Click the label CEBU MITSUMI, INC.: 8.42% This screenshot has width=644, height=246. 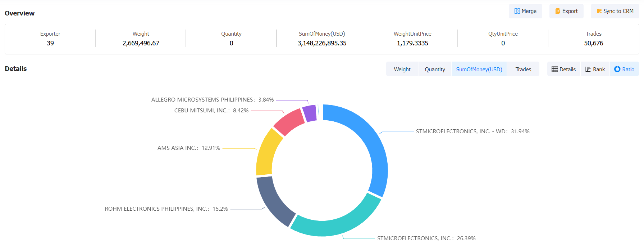(x=211, y=111)
